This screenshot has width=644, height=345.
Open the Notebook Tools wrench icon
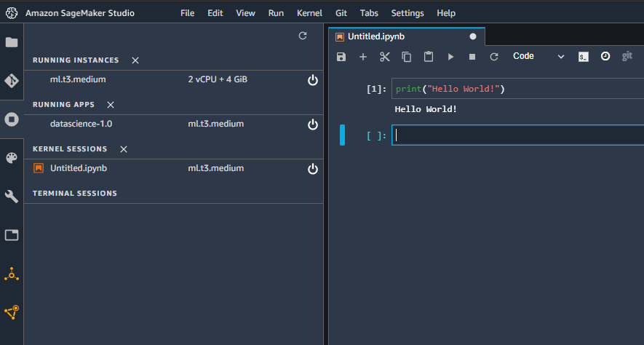[x=12, y=197]
